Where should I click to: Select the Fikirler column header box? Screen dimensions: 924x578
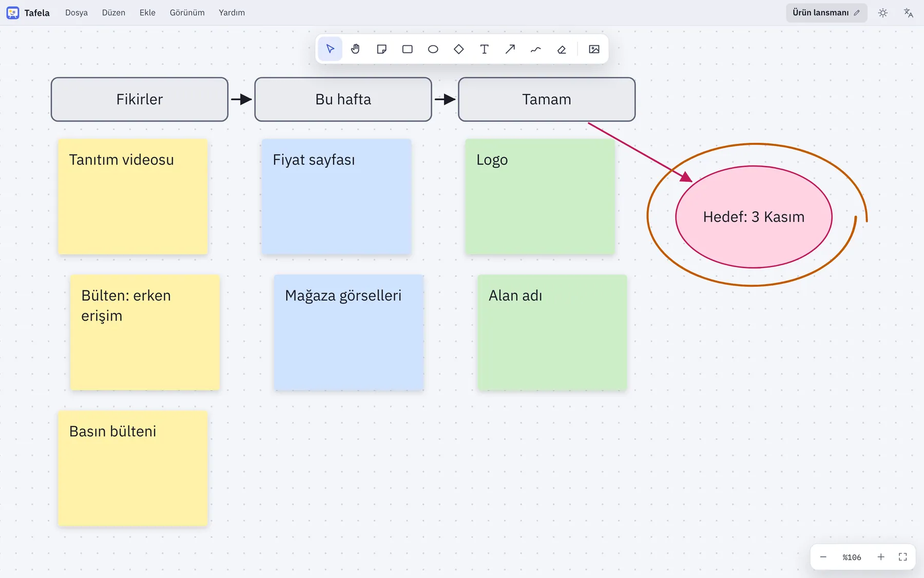pos(140,99)
